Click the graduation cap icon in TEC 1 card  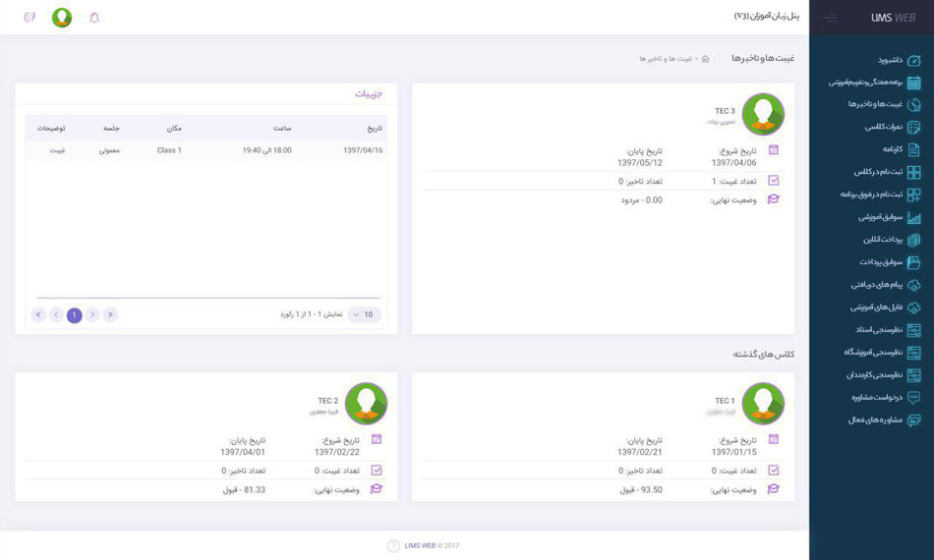773,489
